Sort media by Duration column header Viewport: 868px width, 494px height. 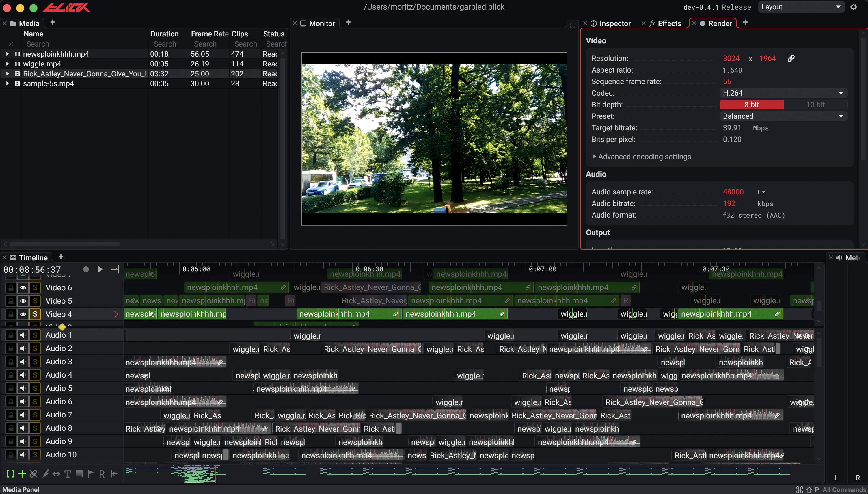pyautogui.click(x=164, y=34)
